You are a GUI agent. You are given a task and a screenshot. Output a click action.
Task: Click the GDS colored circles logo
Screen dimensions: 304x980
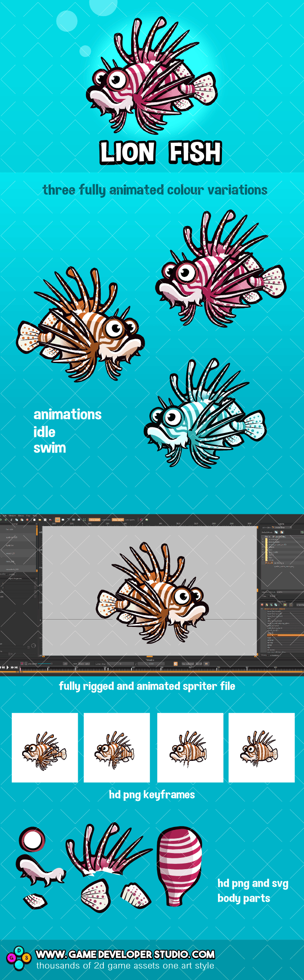click(19, 957)
